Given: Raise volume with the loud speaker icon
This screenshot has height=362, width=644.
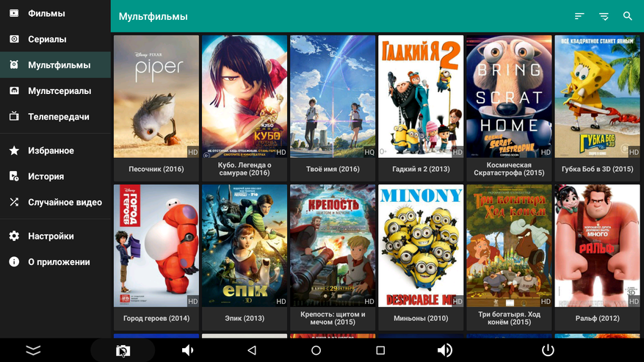Looking at the screenshot, I should click(445, 350).
